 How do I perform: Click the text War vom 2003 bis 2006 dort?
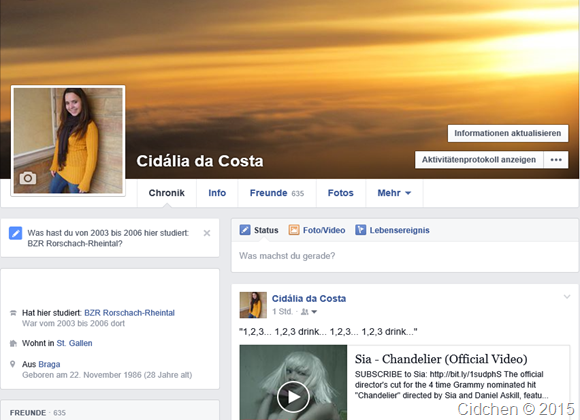tap(73, 323)
